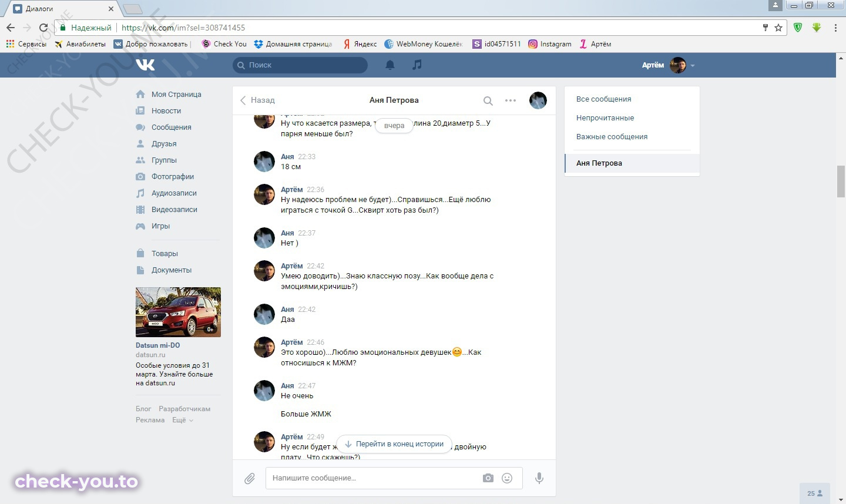
Task: Open the Check You bookmark
Action: pos(224,44)
